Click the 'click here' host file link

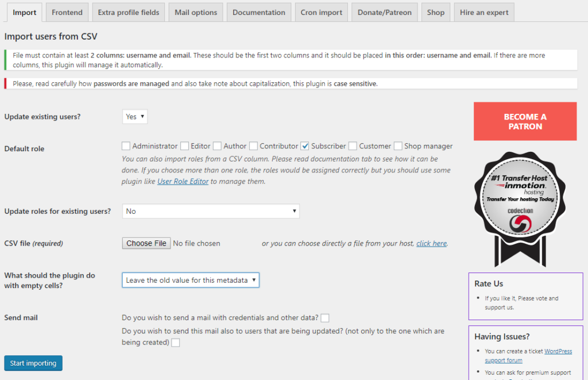[431, 243]
